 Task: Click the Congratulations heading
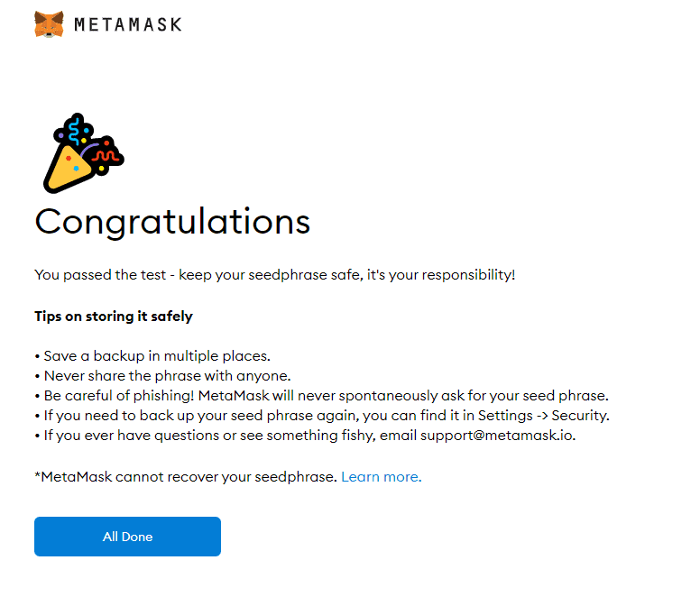coord(172,222)
